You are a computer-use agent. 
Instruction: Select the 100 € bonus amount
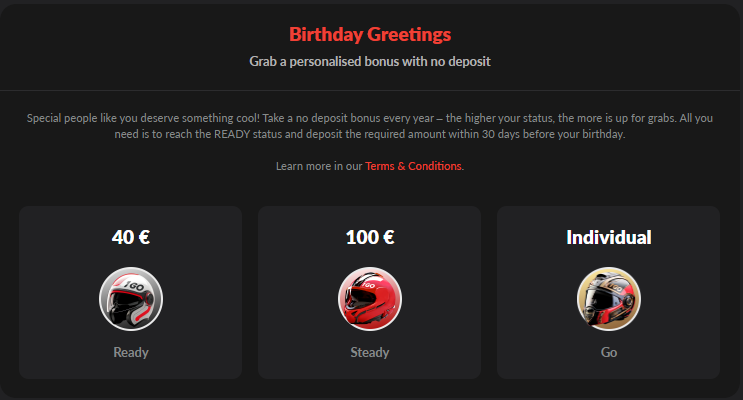(x=370, y=238)
